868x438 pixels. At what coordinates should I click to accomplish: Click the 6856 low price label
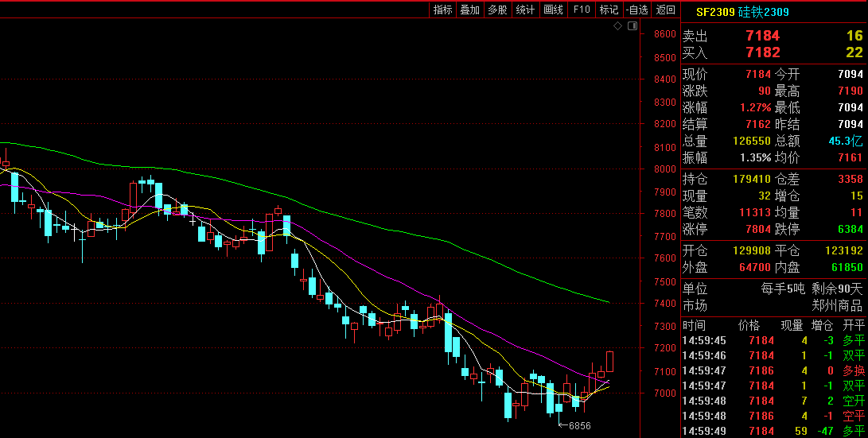[578, 426]
